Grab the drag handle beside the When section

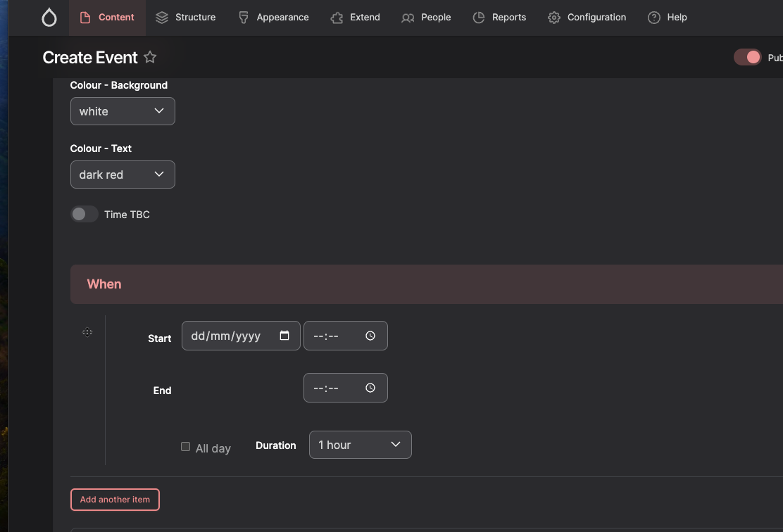tap(87, 331)
